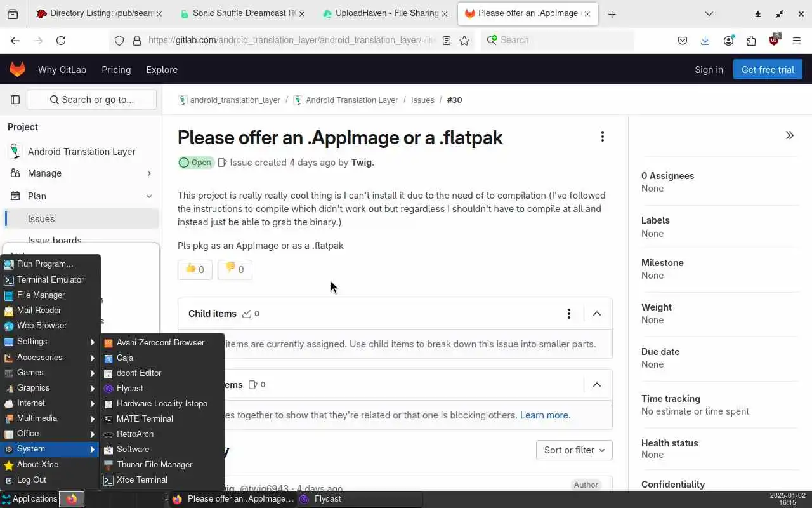Screen dimensions: 812x508
Task: Expand the Multimedia submenu
Action: (x=50, y=418)
